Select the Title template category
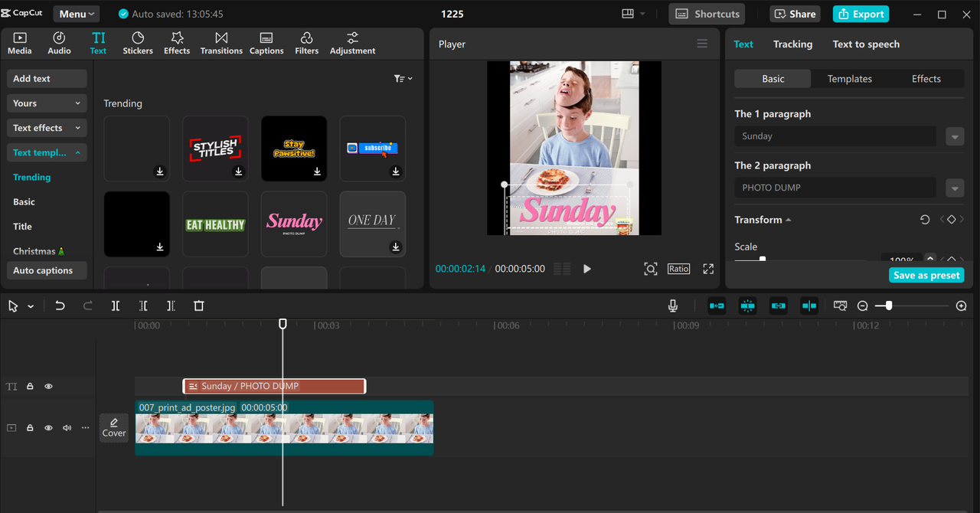 click(22, 227)
